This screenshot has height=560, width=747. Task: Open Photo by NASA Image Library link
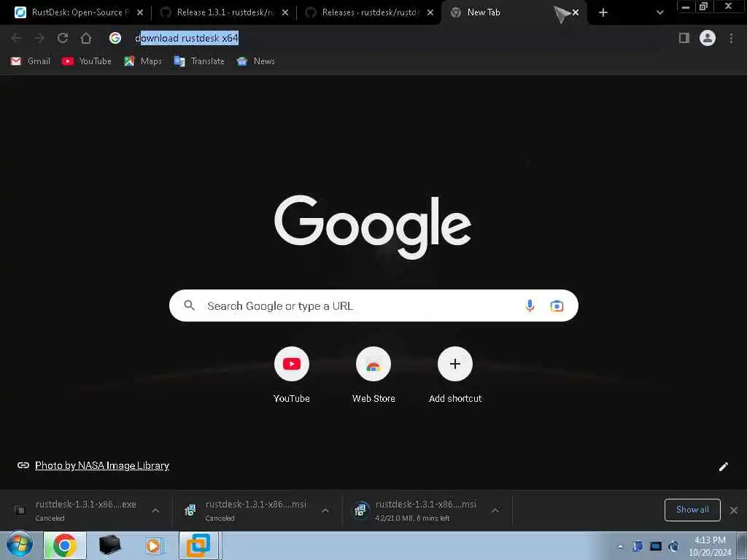102,465
